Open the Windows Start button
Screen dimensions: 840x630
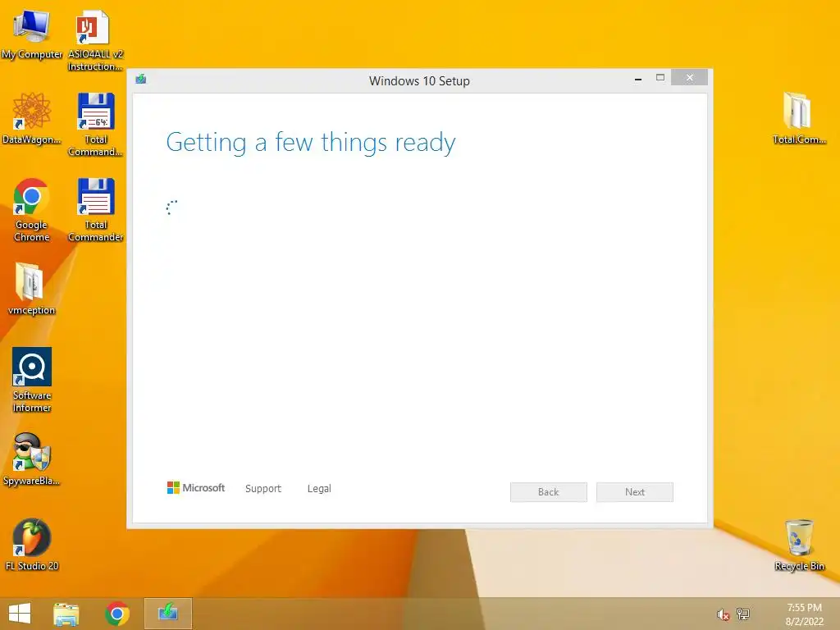20,614
